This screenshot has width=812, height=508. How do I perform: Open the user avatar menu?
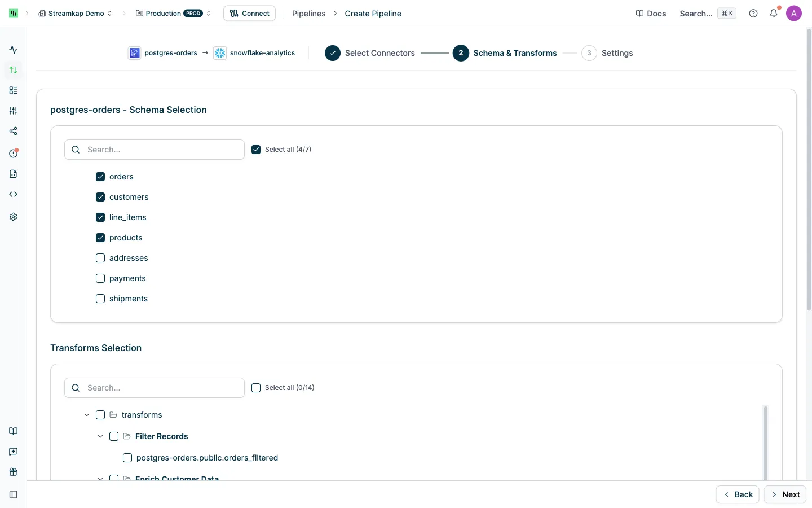[794, 14]
